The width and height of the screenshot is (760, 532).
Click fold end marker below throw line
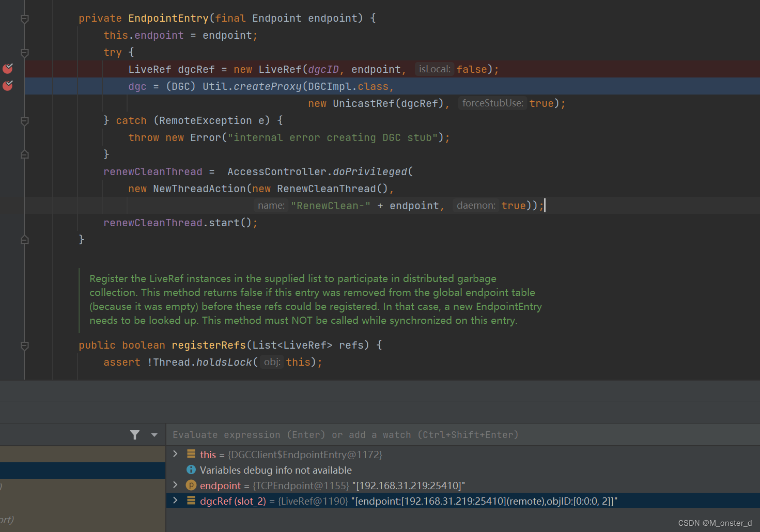click(x=24, y=154)
